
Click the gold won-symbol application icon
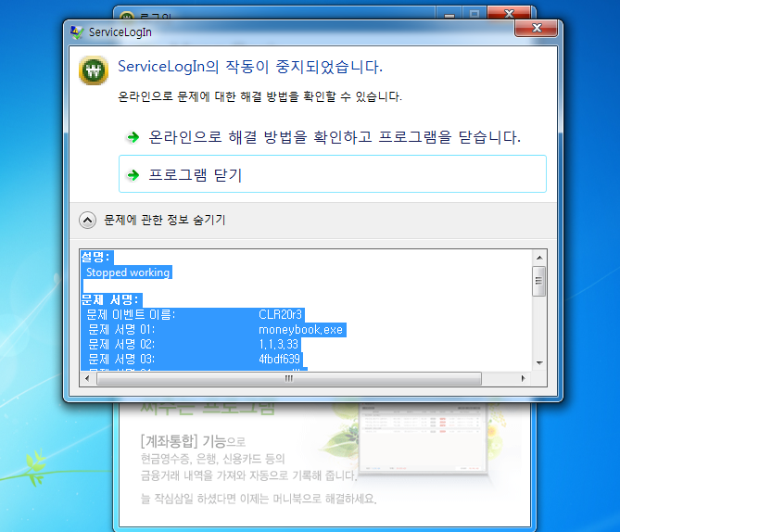coord(94,70)
